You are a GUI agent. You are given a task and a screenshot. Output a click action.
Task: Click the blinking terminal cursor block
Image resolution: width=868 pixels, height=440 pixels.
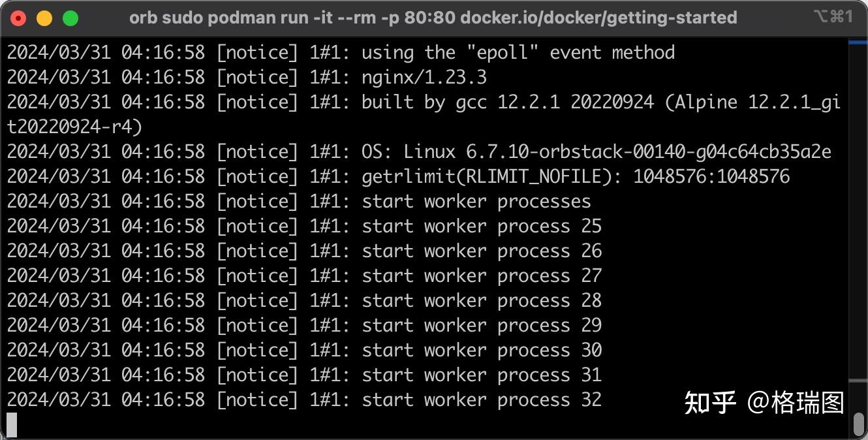click(x=11, y=424)
